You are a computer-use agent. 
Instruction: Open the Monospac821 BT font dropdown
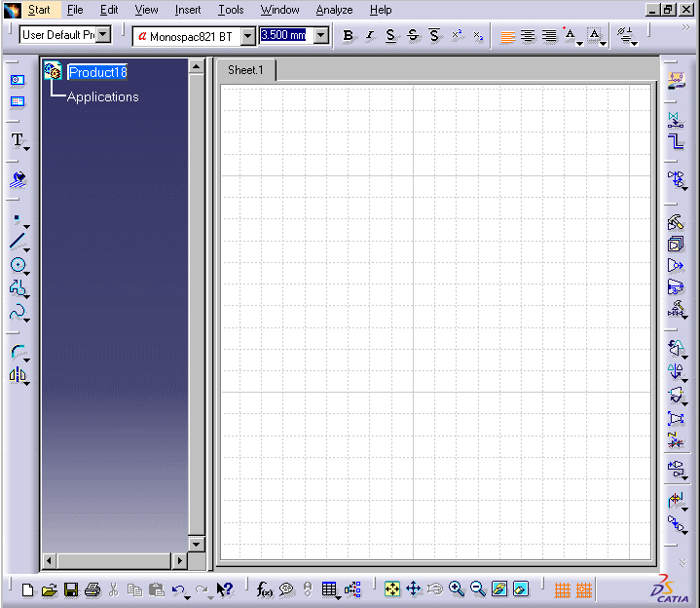247,36
